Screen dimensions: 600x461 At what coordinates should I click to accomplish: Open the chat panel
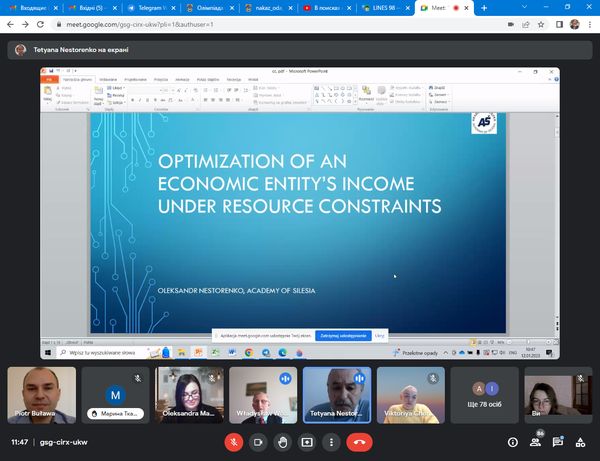click(558, 442)
